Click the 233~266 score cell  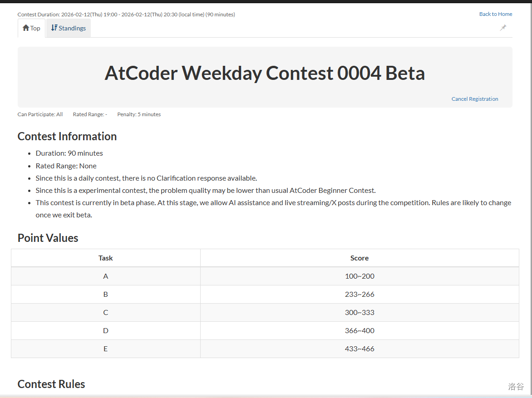point(360,295)
